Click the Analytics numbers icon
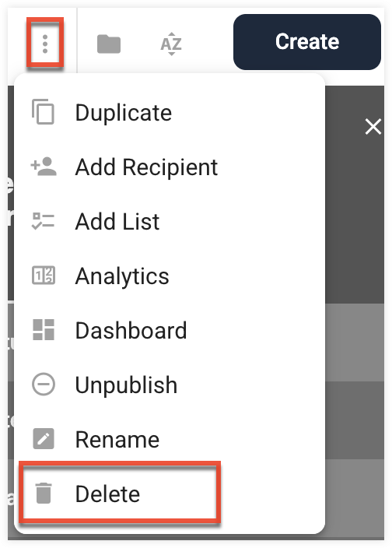Image resolution: width=392 pixels, height=548 pixels. tap(44, 276)
